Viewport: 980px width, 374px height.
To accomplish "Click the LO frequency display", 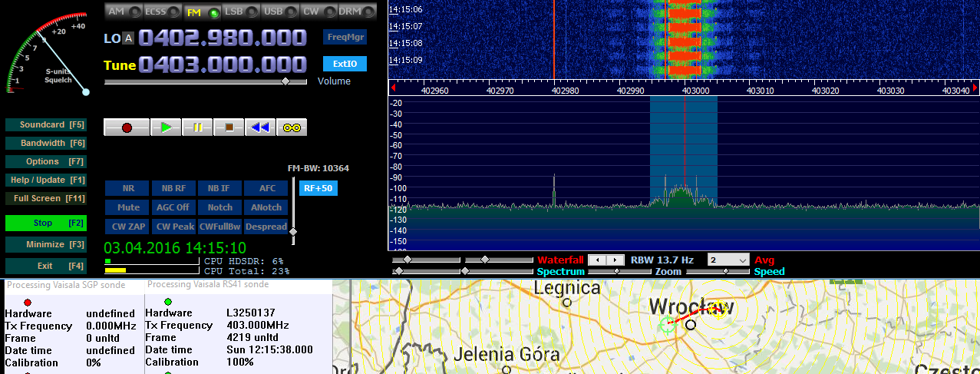I will click(x=223, y=38).
